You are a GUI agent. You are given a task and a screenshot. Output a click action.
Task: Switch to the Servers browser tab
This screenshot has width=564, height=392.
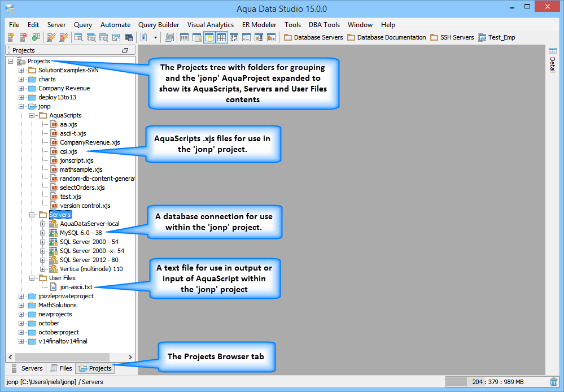[x=27, y=368]
